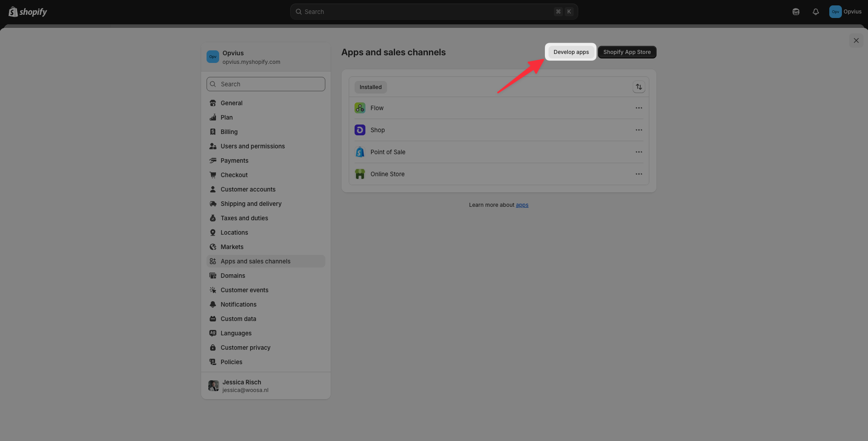Click the Apps and sales channels heading
868x441 pixels.
click(394, 52)
